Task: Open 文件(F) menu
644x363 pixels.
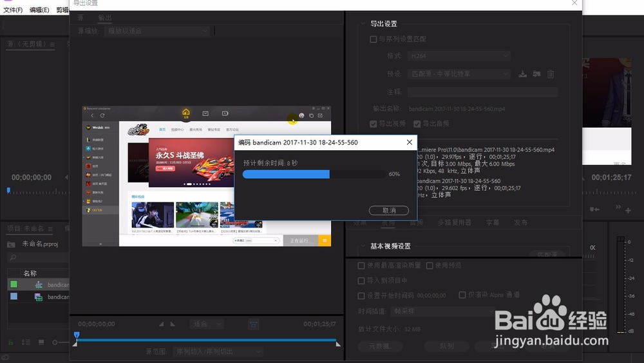Action: (13, 10)
